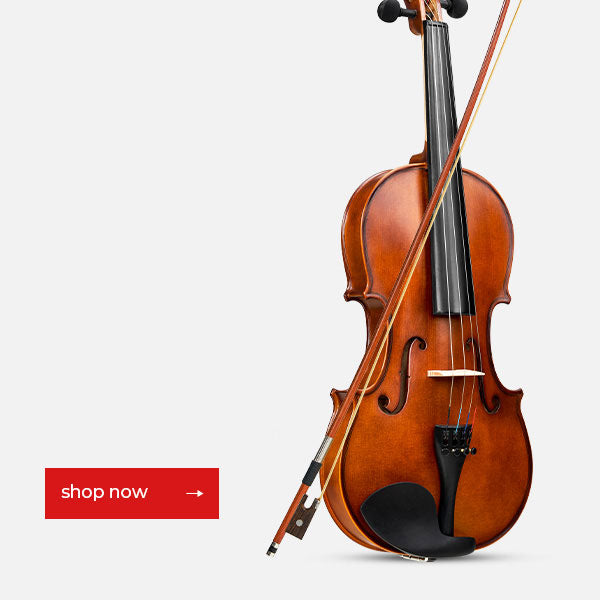Click the shop now text label
600x600 pixels.
(104, 492)
